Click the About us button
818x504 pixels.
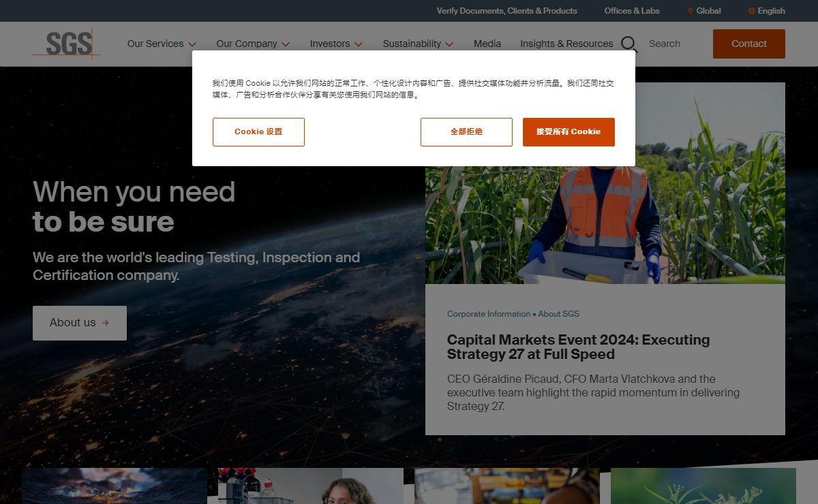click(80, 323)
